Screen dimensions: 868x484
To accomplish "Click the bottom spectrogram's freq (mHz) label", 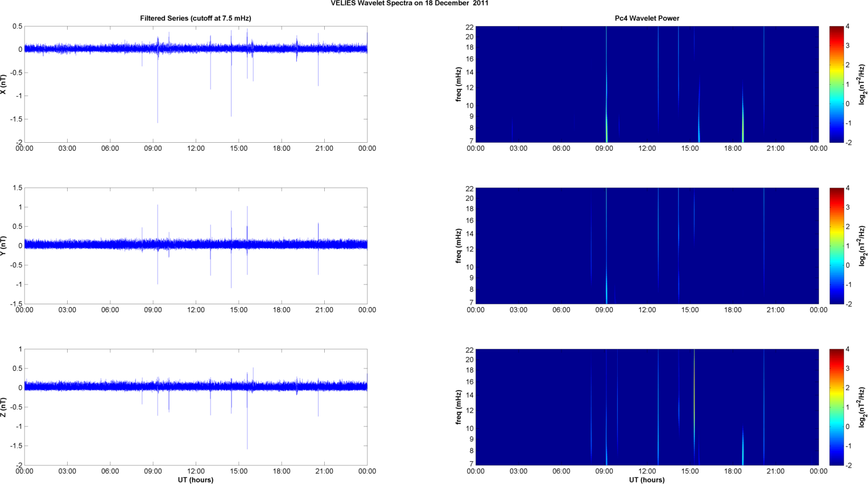I will (x=458, y=407).
